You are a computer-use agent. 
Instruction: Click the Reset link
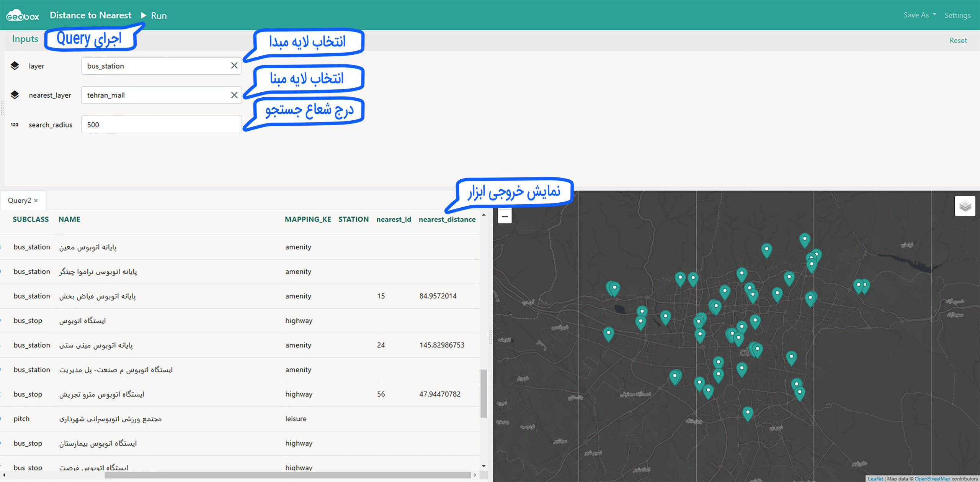click(x=958, y=40)
